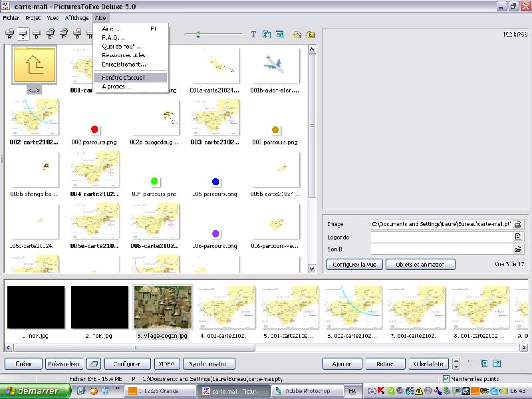Go up one folder using the yellow arrow tile
Screen dimensions: 532x399
(34, 65)
